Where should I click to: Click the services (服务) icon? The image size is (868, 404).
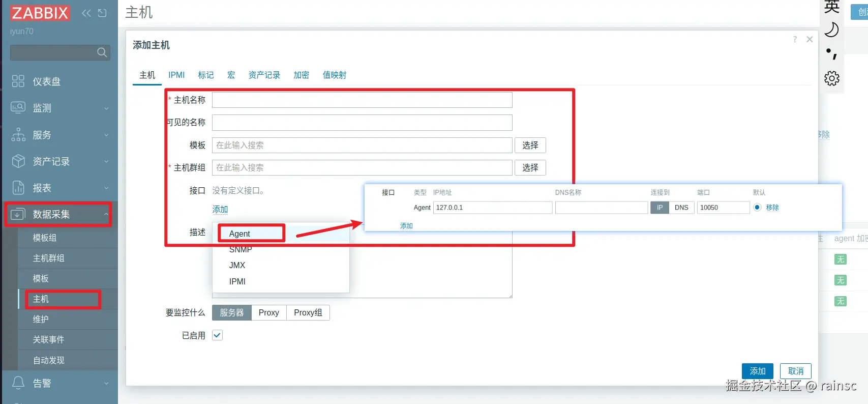[18, 135]
